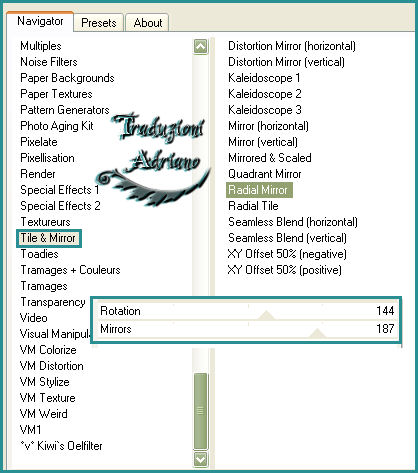Adjust the Rotation slider handle
Viewport: 418px width, 473px height.
tap(266, 315)
